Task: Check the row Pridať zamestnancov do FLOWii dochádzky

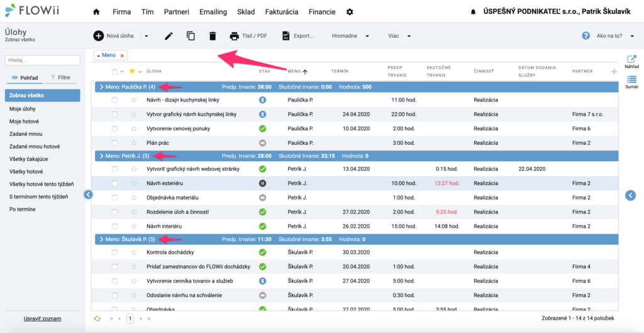Action: (x=114, y=266)
